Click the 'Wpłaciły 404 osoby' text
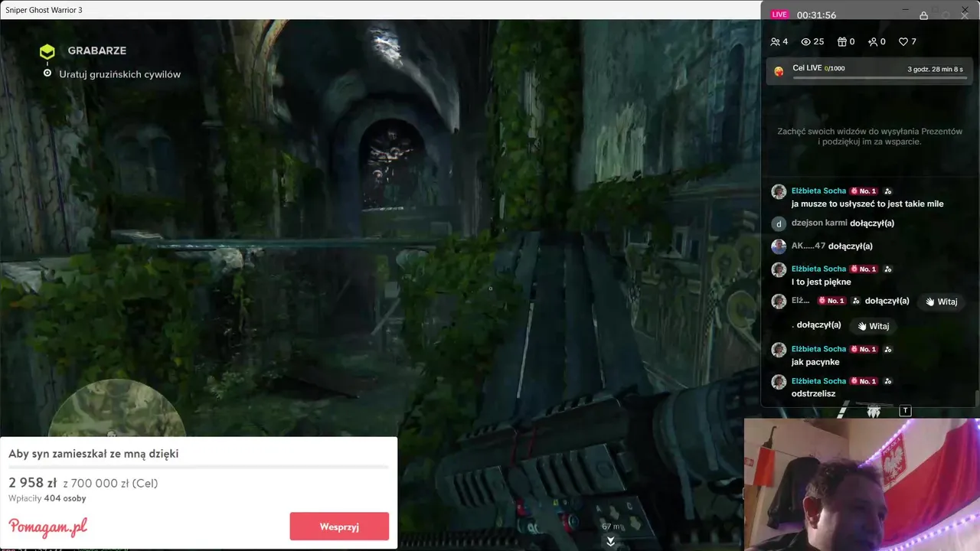This screenshot has height=551, width=980. pyautogui.click(x=47, y=498)
